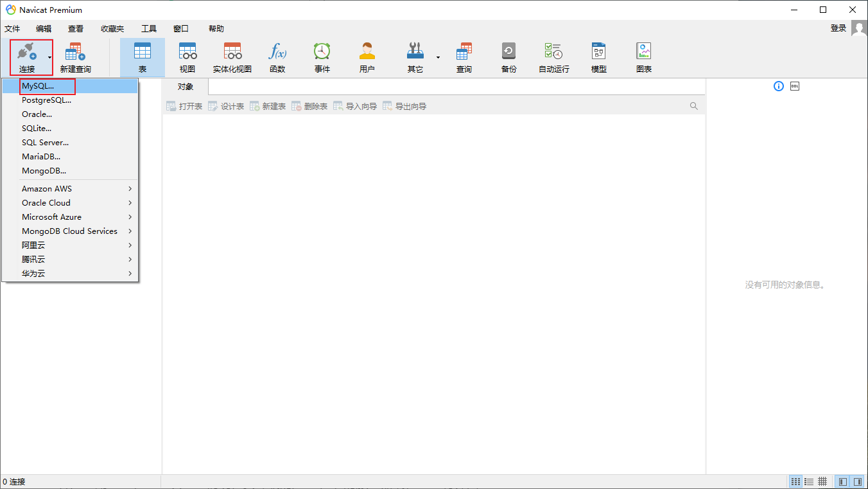
Task: Switch to list view in the status bar
Action: tap(809, 481)
